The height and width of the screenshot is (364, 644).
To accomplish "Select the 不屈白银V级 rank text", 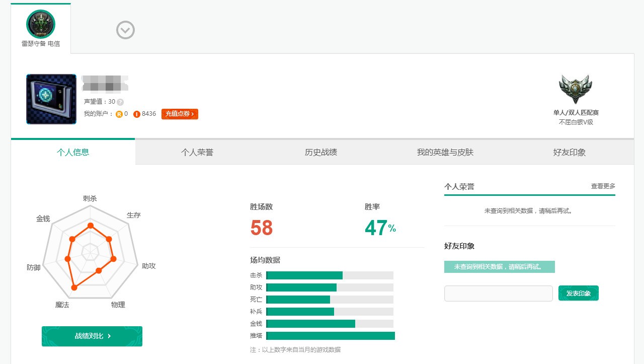I will (x=576, y=122).
